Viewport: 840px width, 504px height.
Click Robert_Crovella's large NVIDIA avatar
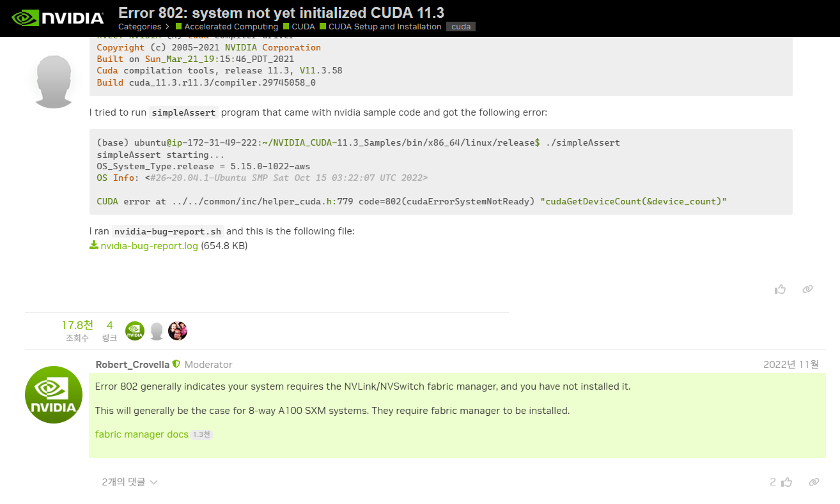54,395
